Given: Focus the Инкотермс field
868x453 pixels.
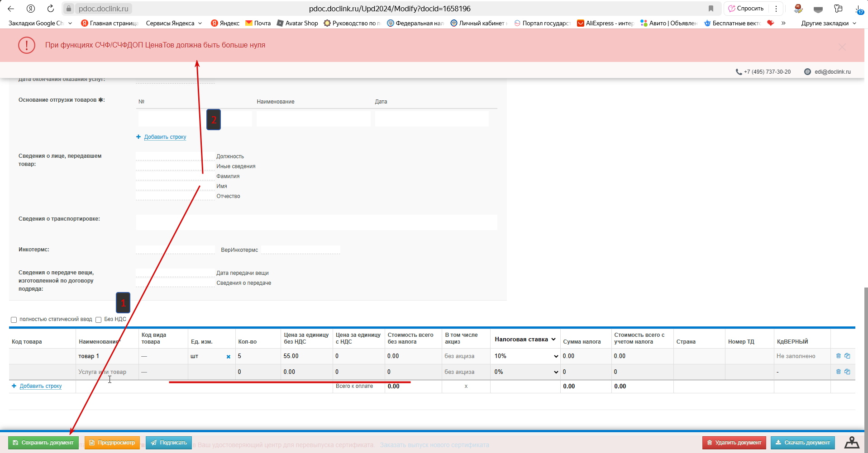Looking at the screenshot, I should (175, 250).
